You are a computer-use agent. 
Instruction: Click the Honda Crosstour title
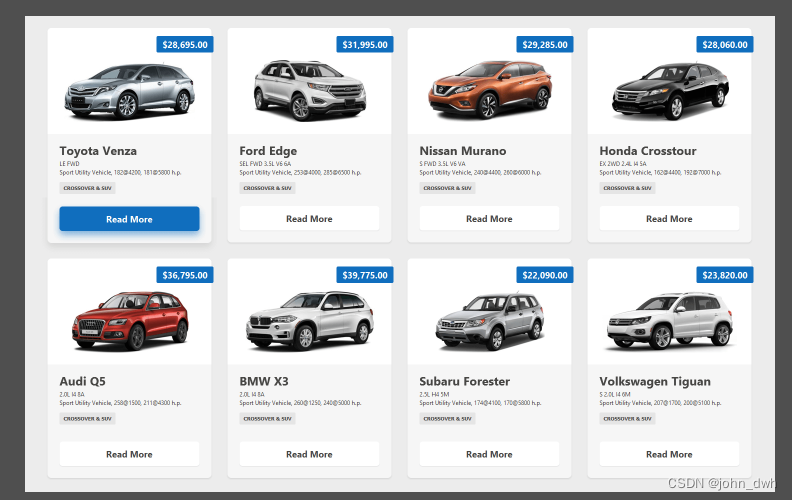pos(648,151)
